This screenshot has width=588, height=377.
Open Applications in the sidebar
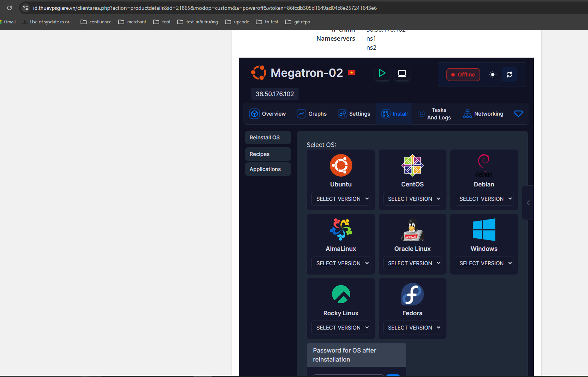[x=268, y=169]
